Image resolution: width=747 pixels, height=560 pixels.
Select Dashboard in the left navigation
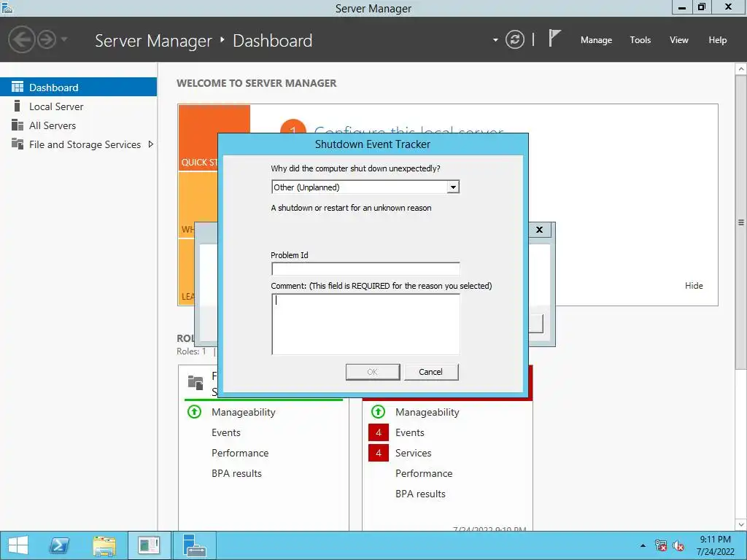[x=78, y=87]
